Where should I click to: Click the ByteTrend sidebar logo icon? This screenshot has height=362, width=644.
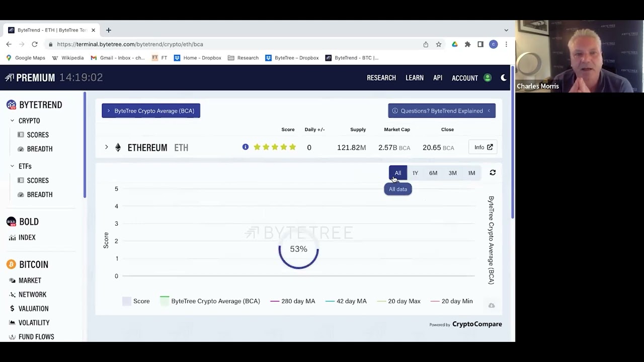pyautogui.click(x=11, y=105)
